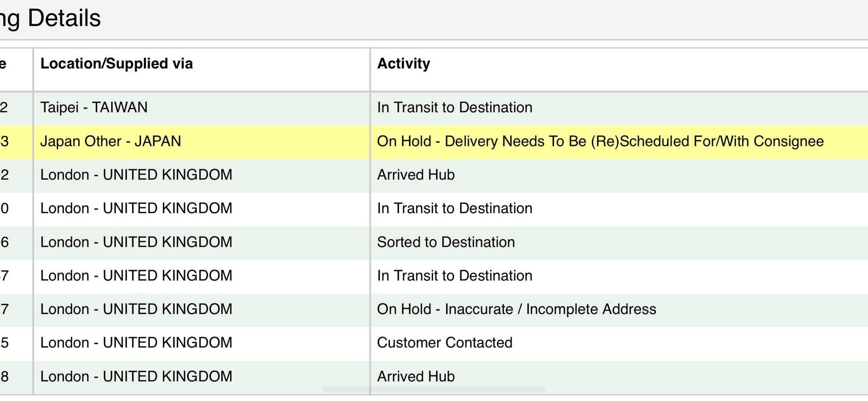Select London location in Sorted to Destination row

(136, 242)
